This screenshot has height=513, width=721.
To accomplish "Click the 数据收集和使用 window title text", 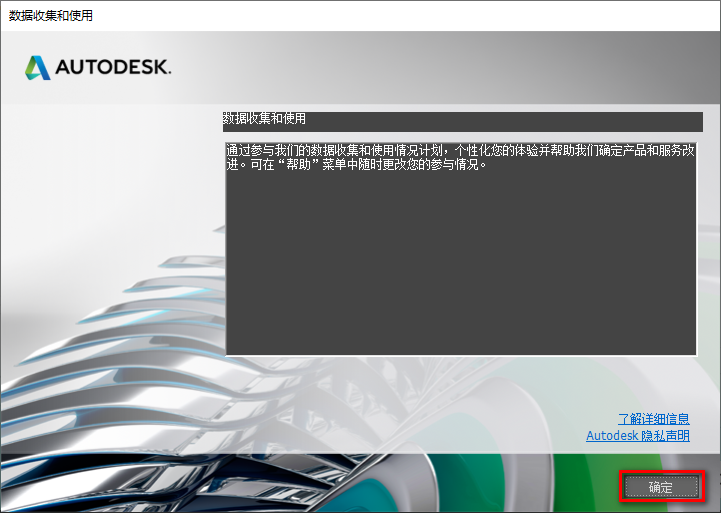I will 51,16.
